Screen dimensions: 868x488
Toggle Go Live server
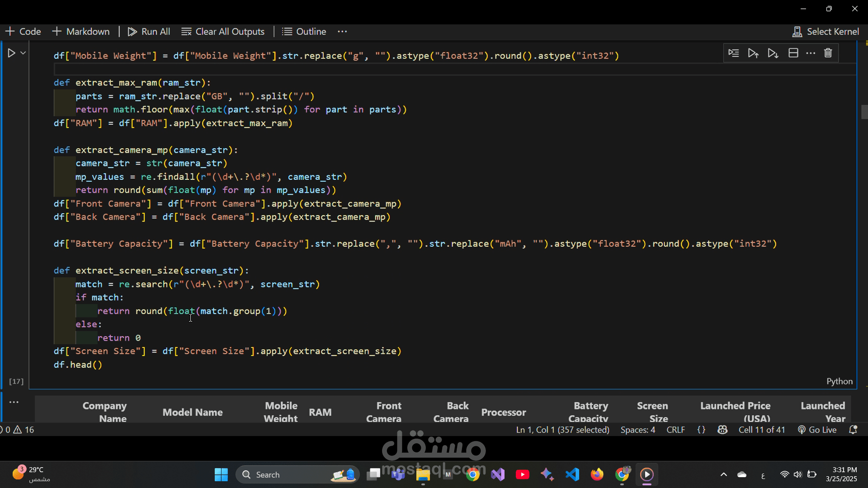click(x=817, y=430)
